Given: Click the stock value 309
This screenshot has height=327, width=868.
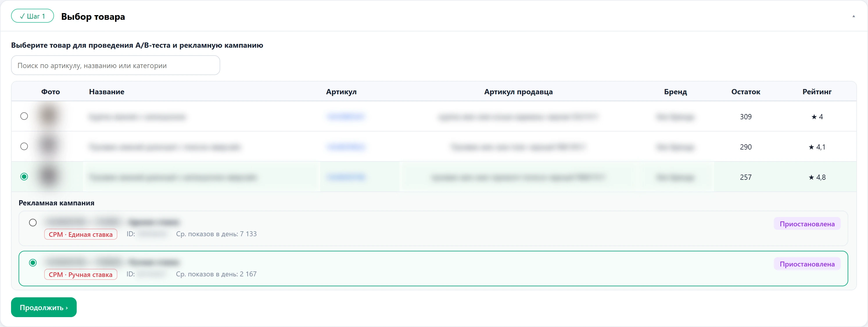Looking at the screenshot, I should coord(746,117).
